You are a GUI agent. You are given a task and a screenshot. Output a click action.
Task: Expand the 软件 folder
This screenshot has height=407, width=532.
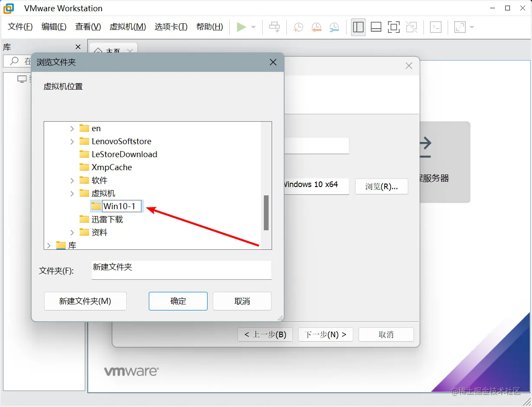(72, 181)
